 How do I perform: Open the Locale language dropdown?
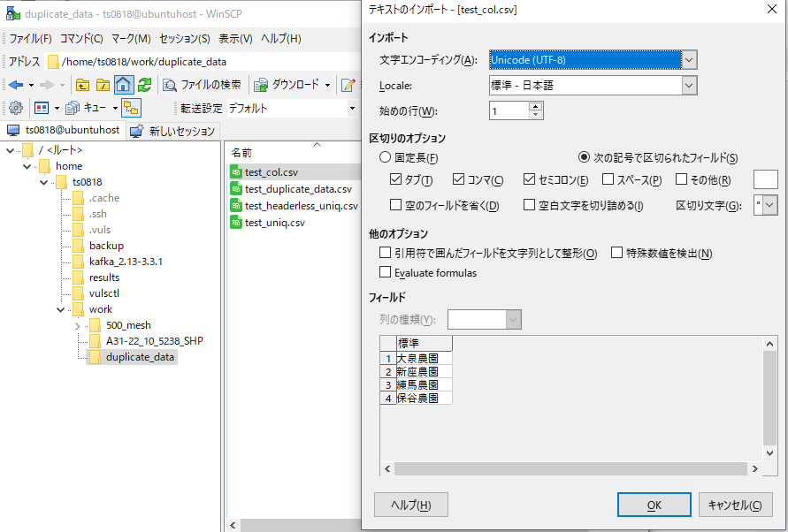click(688, 86)
